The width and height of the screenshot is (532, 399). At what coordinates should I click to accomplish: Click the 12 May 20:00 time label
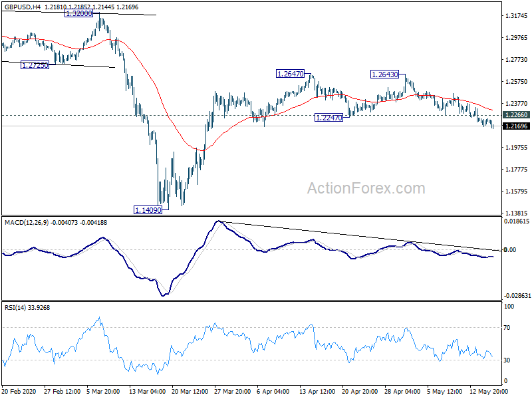(x=489, y=391)
